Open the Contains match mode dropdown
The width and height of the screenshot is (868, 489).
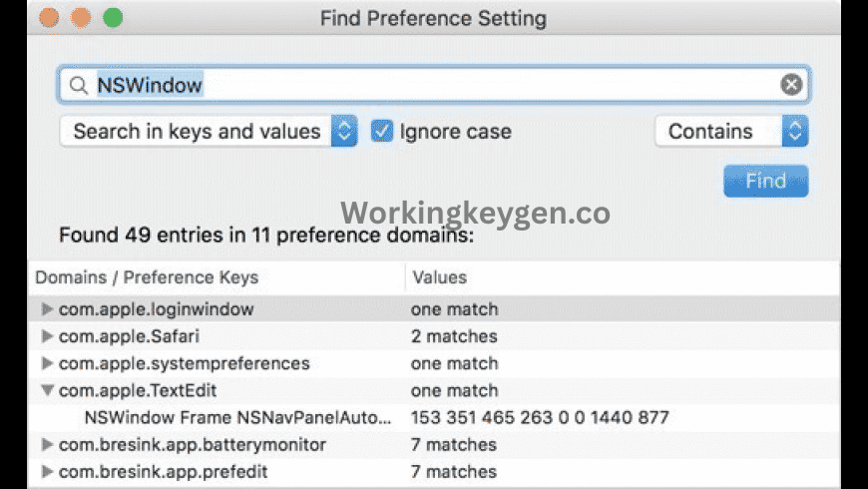(732, 132)
